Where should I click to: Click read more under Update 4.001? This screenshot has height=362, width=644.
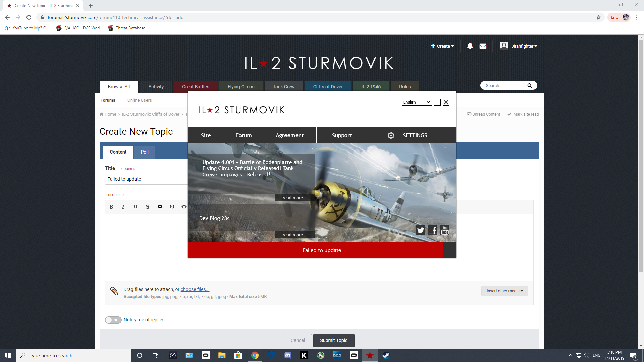(x=295, y=198)
